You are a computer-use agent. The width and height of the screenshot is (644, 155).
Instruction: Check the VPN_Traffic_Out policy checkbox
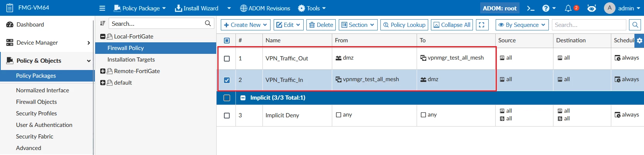(227, 58)
